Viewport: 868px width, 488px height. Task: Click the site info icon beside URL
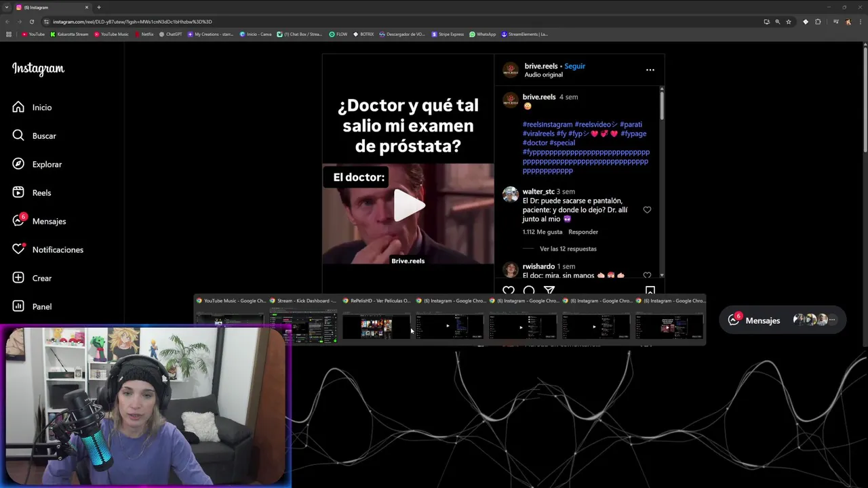pos(46,22)
